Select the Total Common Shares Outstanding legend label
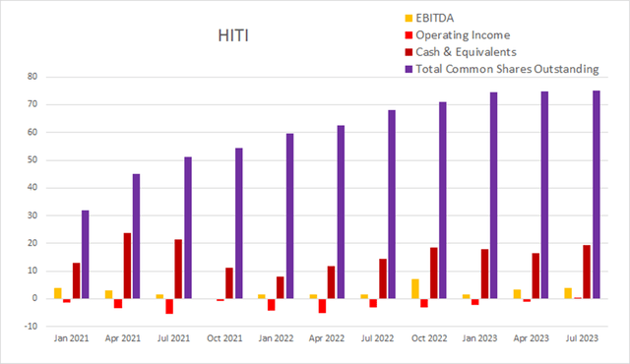Image resolution: width=630 pixels, height=364 pixels. point(508,69)
